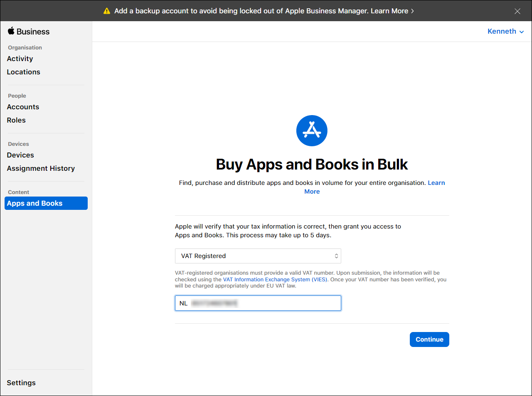
Task: Open the Roles page
Action: pos(16,121)
